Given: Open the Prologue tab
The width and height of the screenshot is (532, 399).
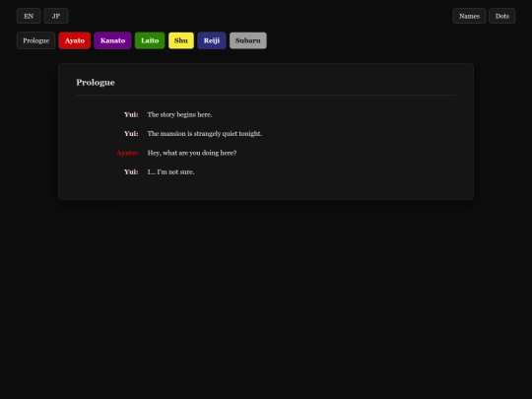Looking at the screenshot, I should 36,40.
